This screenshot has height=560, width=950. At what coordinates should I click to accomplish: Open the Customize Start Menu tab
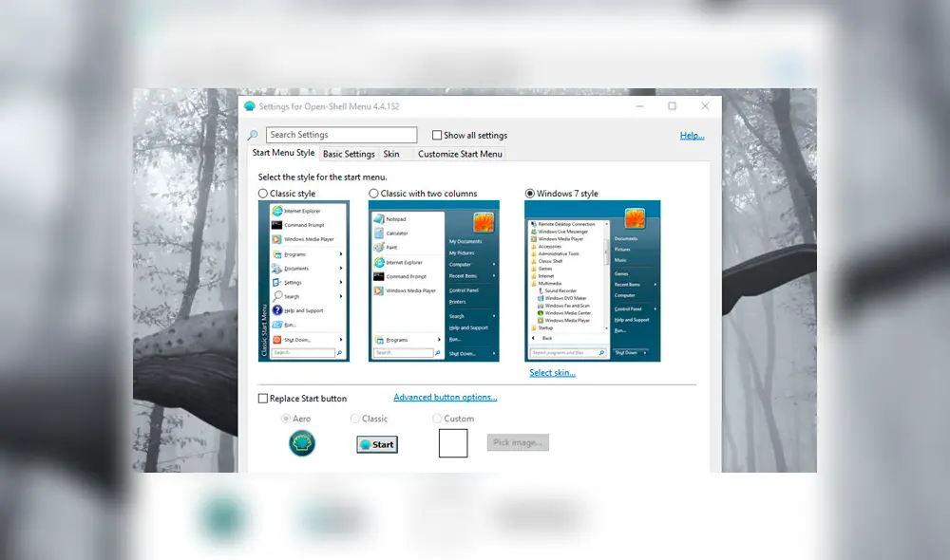pos(460,153)
